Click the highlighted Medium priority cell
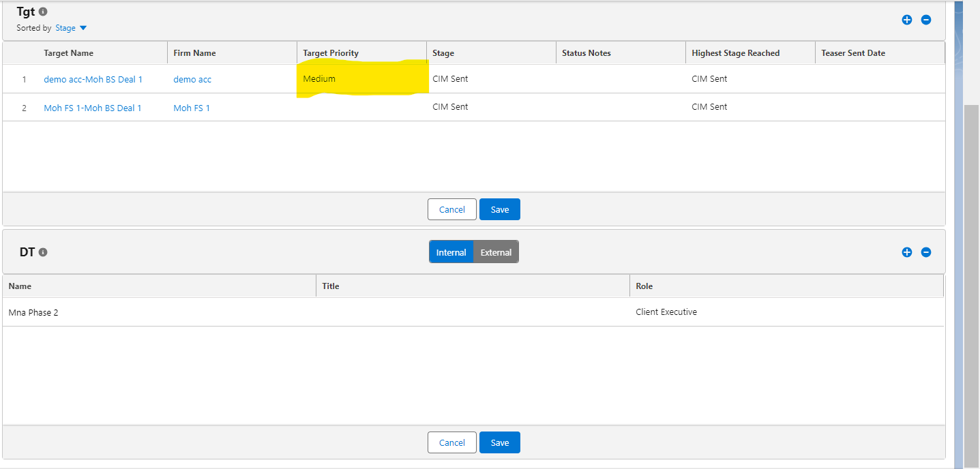 [361, 79]
